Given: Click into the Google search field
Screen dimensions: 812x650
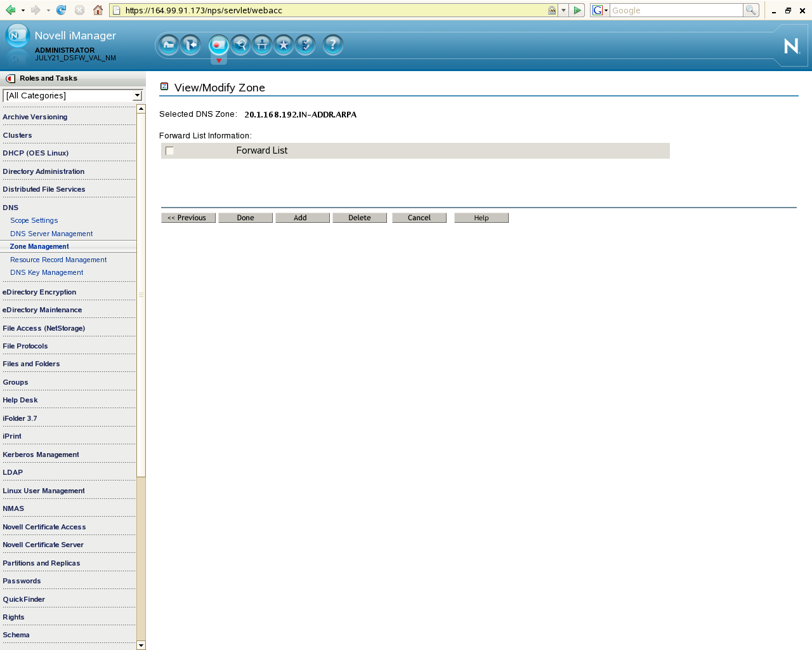Looking at the screenshot, I should 676,10.
